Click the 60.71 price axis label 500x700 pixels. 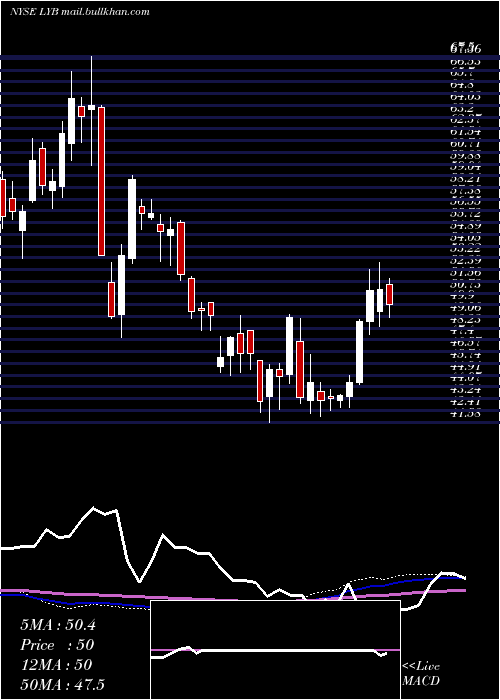point(465,144)
